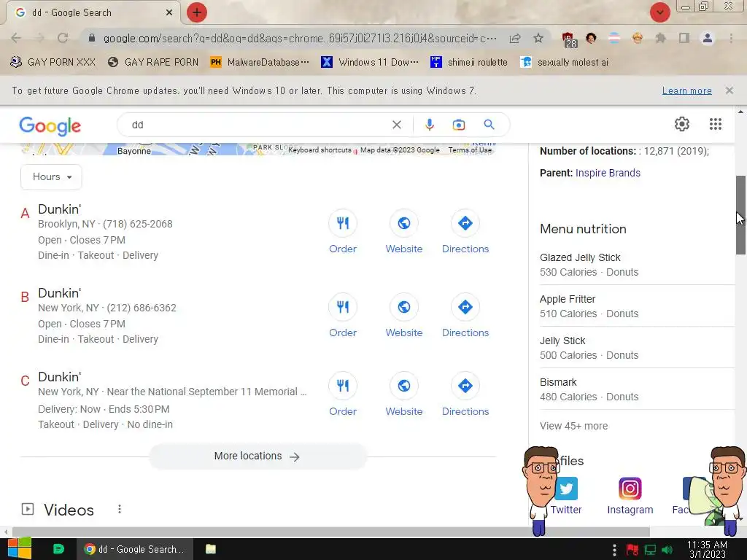Select Apple Fritter nutrition item
747x560 pixels.
[637, 306]
